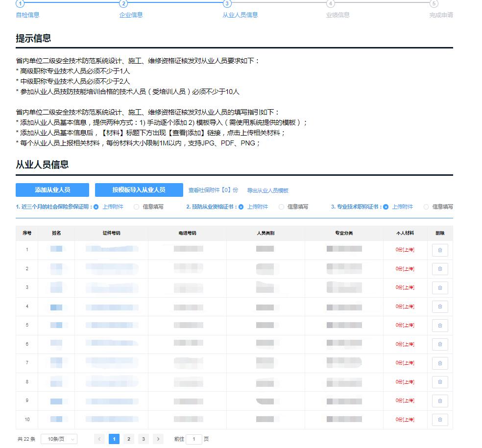Screen dimensions: 482x448
Task: Remove the row 7 entry using the trash icon
Action: (440, 363)
